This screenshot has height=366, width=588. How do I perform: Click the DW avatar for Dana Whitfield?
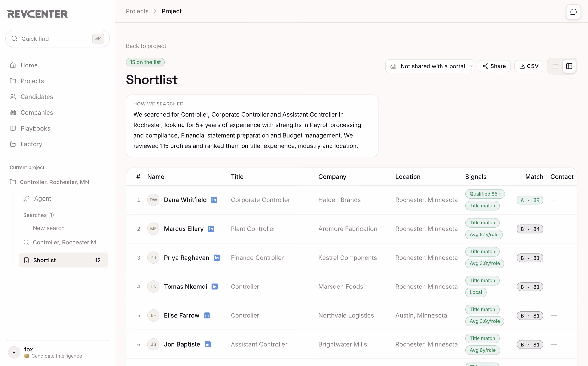(153, 200)
